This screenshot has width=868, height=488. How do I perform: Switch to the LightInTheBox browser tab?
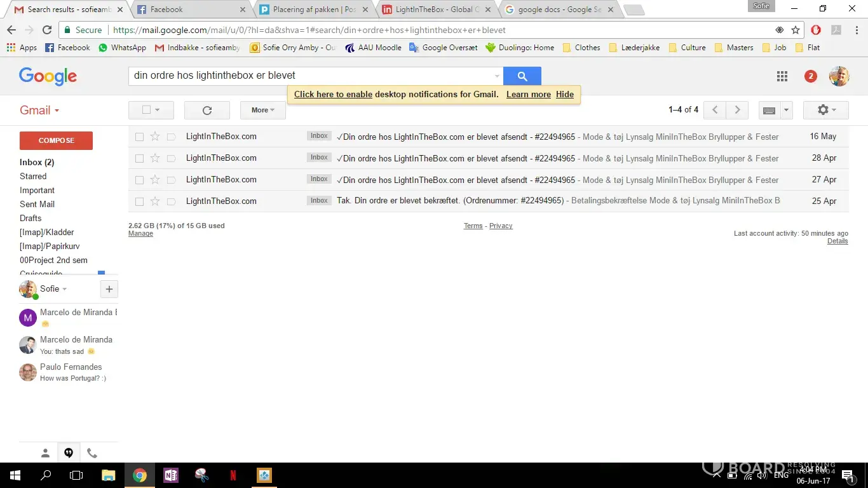click(x=436, y=10)
